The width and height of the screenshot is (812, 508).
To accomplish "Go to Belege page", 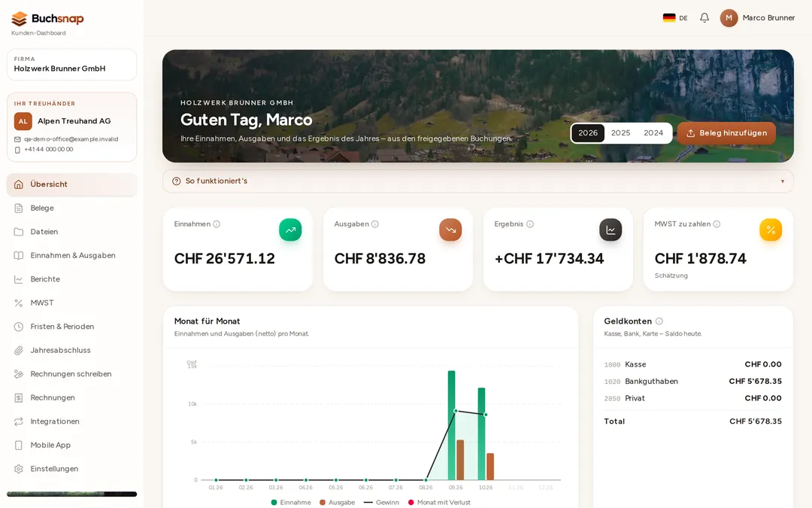I will 72,208.
